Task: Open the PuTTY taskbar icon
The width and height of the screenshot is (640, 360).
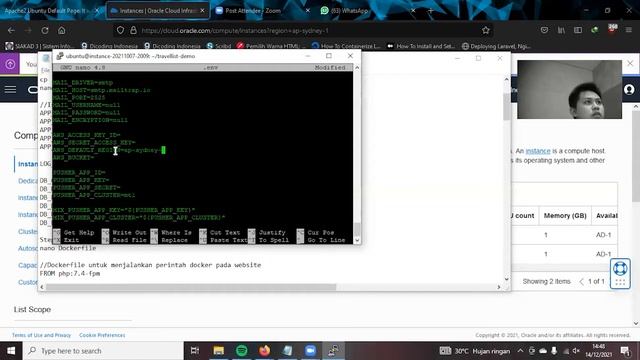Action: 333,351
